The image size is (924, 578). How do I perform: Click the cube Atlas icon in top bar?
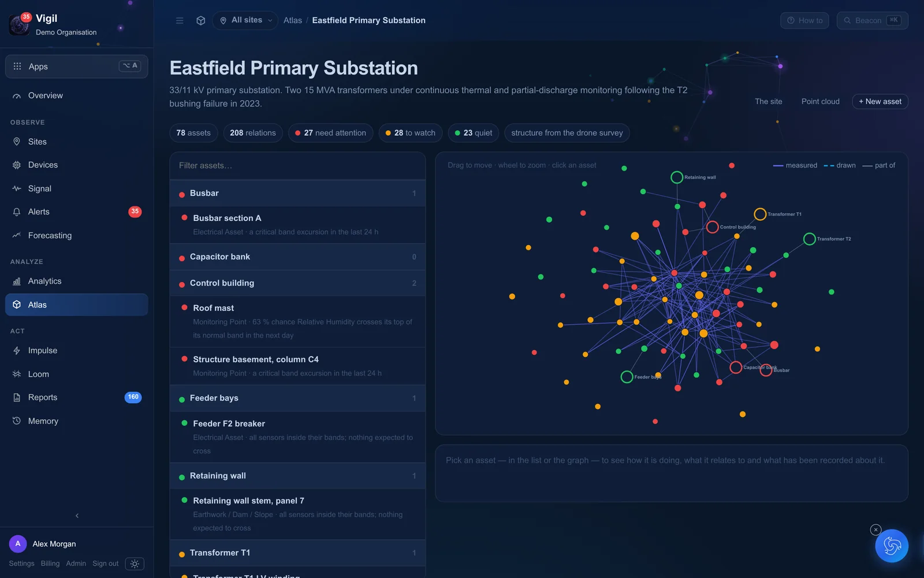tap(201, 20)
